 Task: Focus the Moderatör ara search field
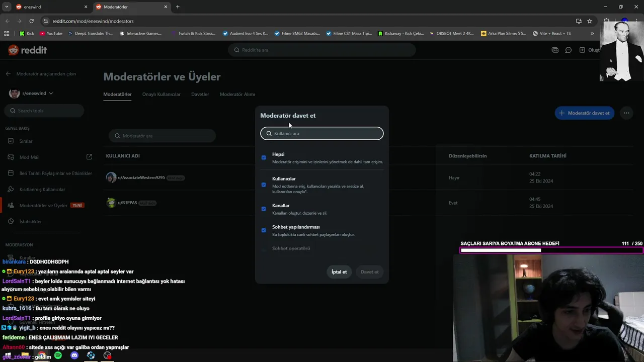tap(163, 136)
